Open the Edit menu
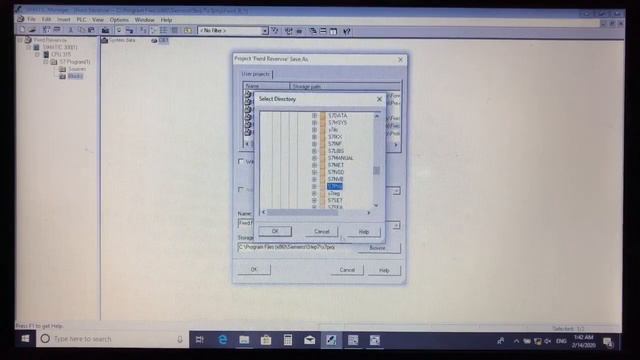Screen dimensions: 640x360 (x=46, y=19)
